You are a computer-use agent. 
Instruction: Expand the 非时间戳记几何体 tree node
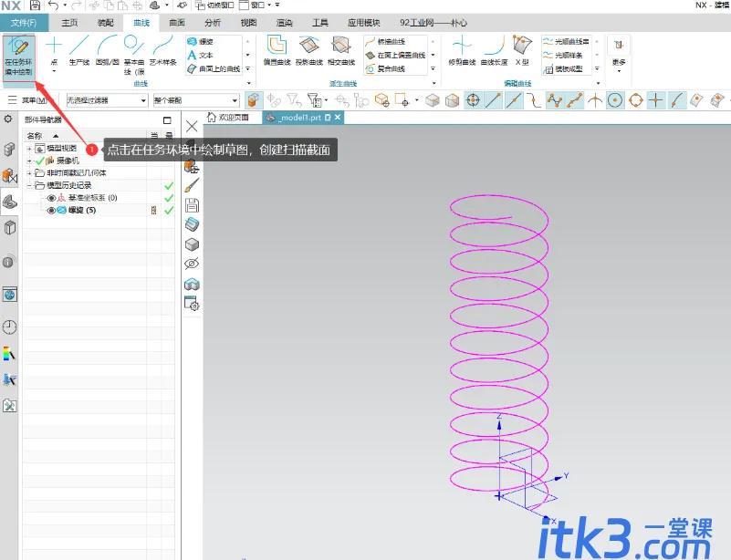[29, 173]
